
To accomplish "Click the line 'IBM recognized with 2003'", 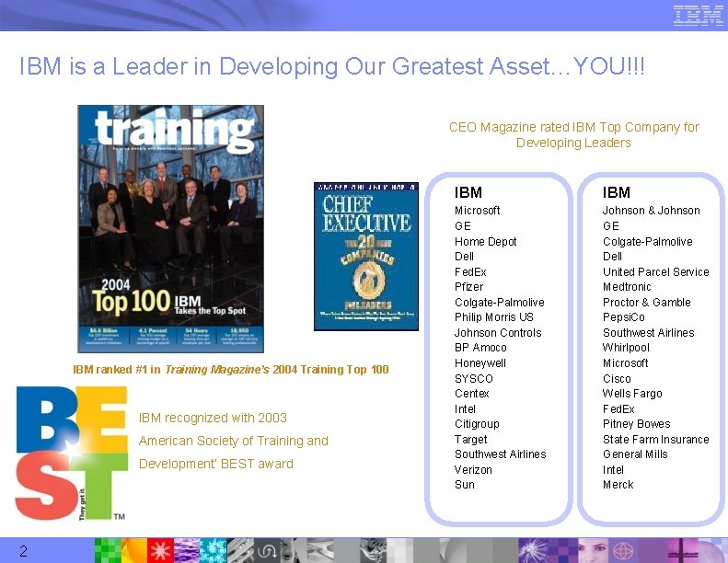I will (213, 418).
